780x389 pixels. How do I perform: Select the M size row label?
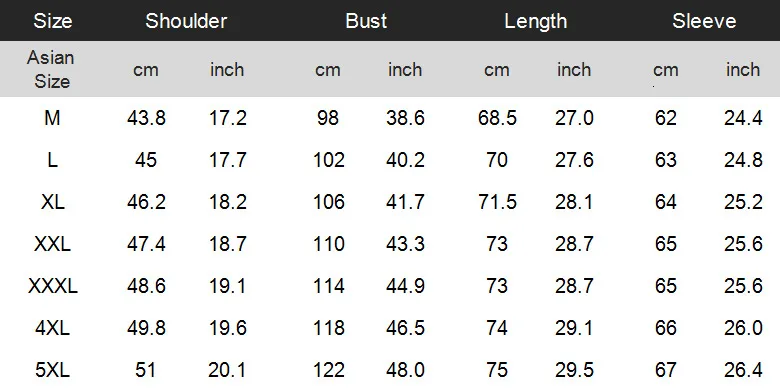52,118
